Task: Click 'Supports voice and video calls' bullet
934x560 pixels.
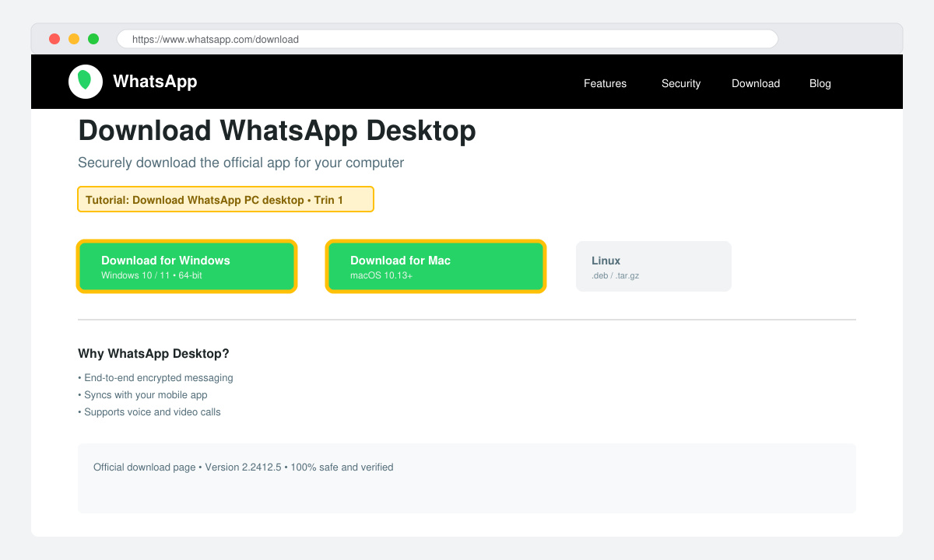Action: 149,412
